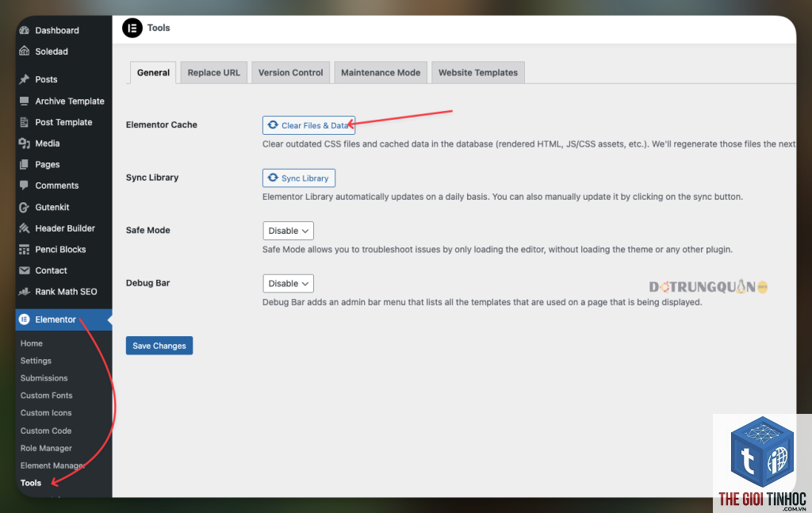812x513 pixels.
Task: Open the Custom Fonts submenu link
Action: pos(47,396)
